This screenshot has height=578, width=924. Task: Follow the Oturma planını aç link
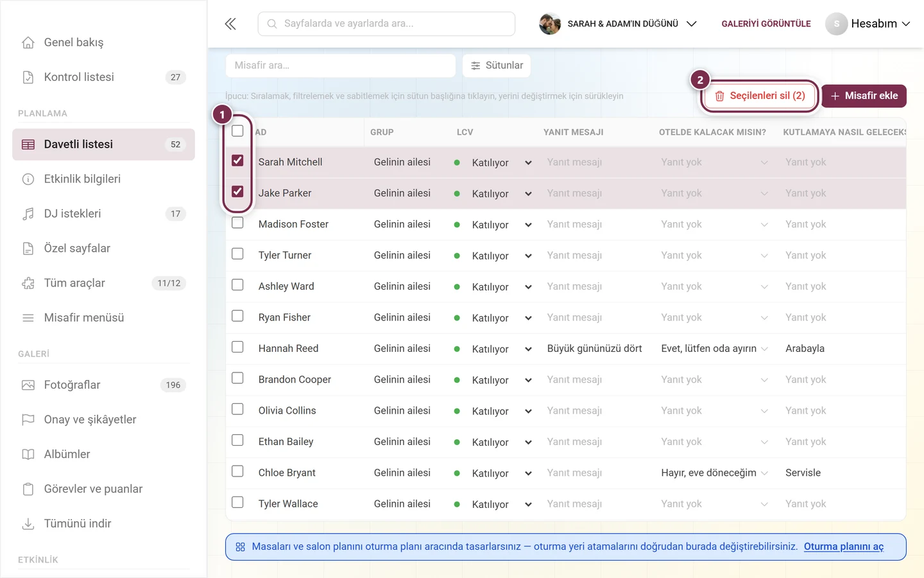(x=844, y=547)
